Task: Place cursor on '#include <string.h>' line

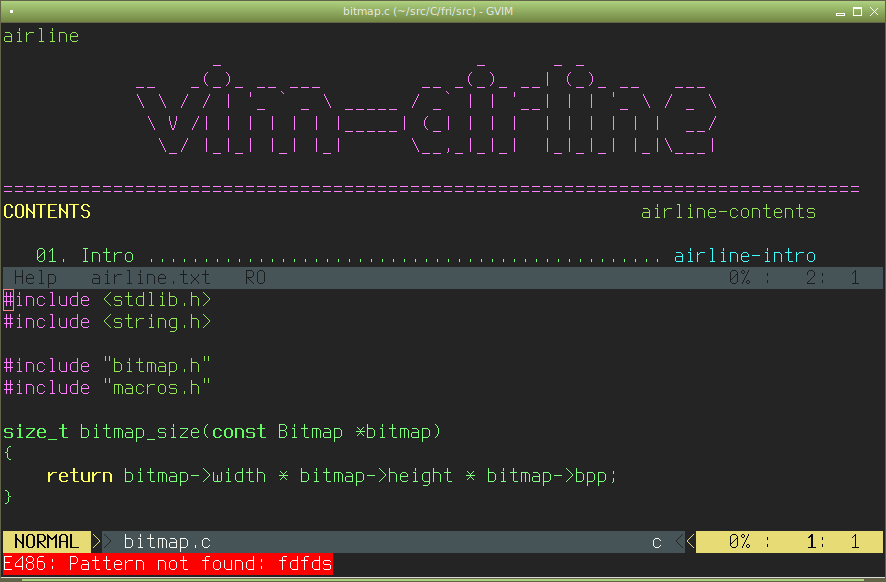Action: [107, 322]
